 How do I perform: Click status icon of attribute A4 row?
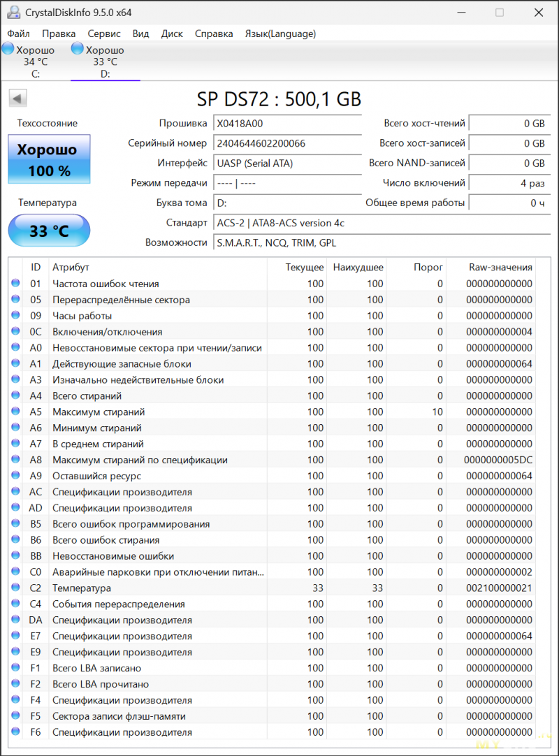pyautogui.click(x=15, y=395)
